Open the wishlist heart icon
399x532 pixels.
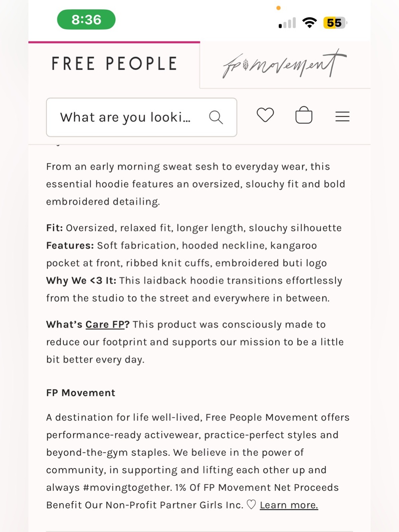tap(265, 115)
